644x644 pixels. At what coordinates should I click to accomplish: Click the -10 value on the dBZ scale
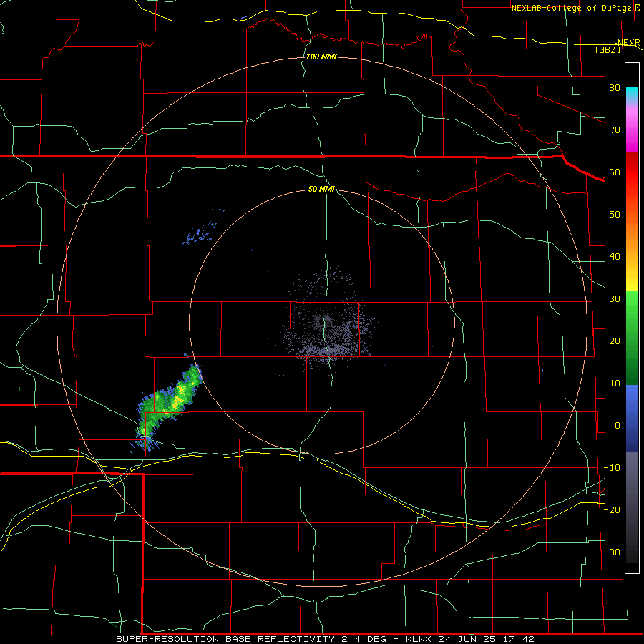pos(612,468)
